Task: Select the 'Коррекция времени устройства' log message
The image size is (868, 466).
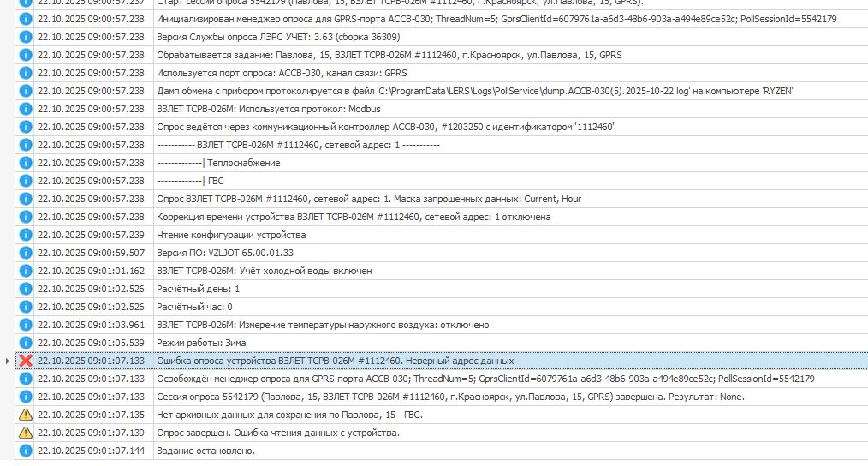Action: point(353,217)
